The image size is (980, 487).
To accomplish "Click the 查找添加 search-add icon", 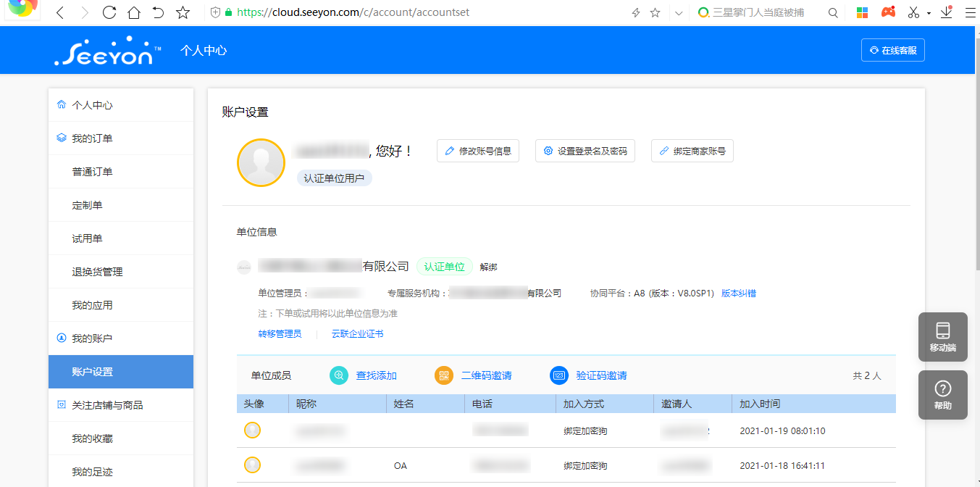I will coord(339,375).
